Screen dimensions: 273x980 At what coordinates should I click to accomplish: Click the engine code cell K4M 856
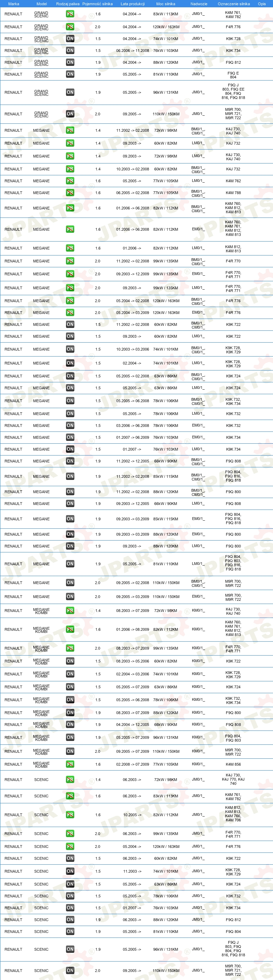pos(233,764)
